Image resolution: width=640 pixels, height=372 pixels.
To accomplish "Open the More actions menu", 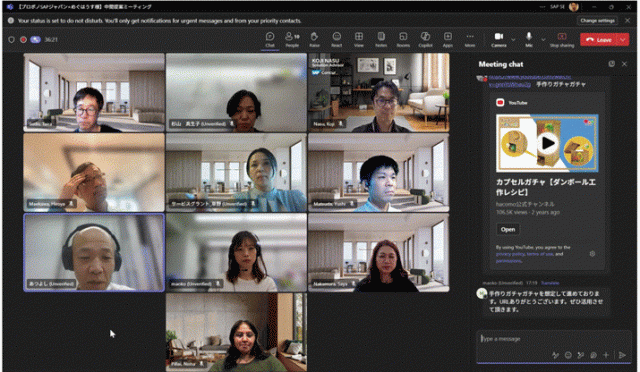I will (470, 40).
